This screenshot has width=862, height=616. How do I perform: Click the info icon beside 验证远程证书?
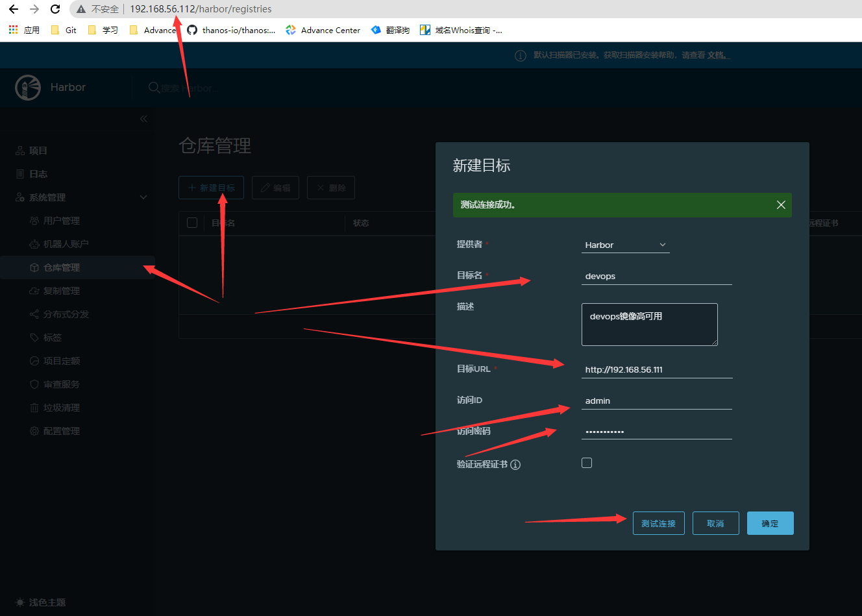tap(515, 465)
